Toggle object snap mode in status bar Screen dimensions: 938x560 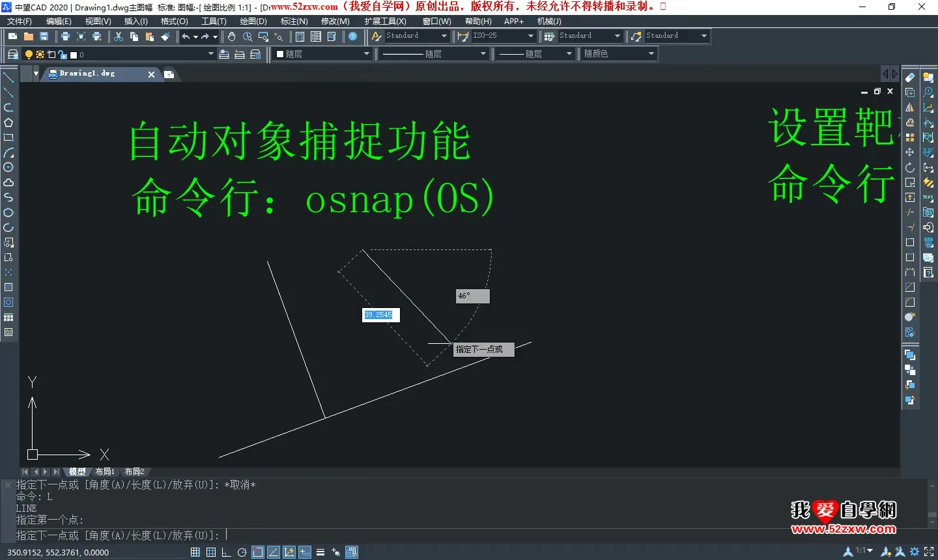(x=257, y=552)
